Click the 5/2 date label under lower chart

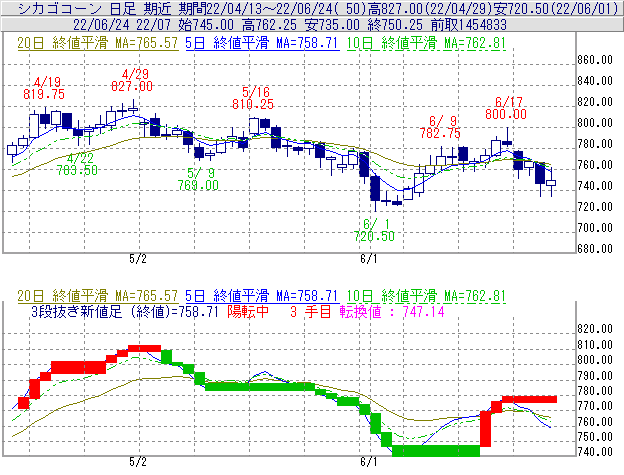(x=138, y=461)
